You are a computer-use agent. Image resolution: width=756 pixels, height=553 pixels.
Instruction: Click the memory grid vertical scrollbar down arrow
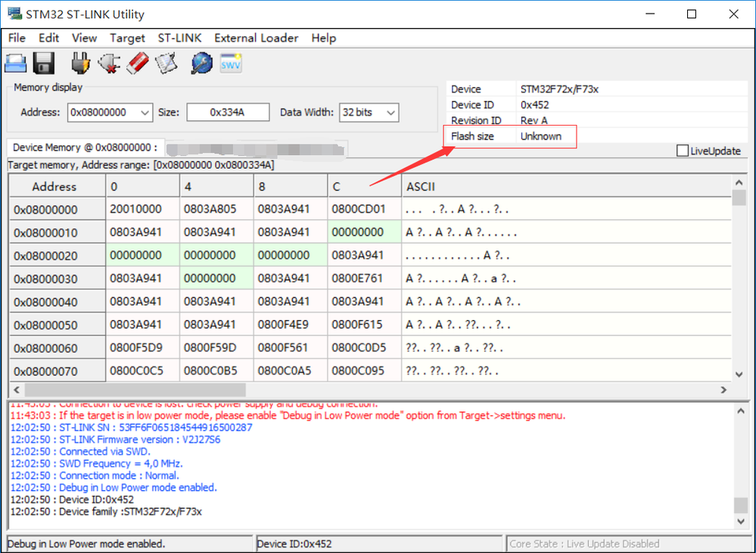click(739, 374)
